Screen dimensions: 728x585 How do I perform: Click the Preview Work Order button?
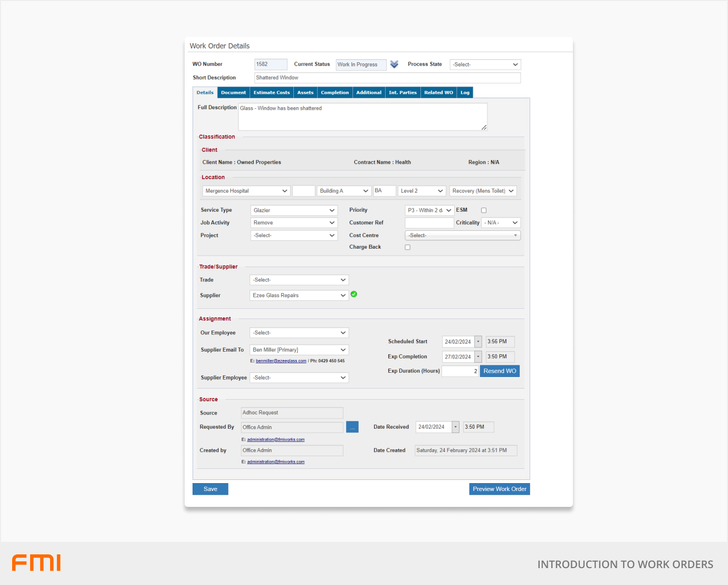[x=499, y=489]
